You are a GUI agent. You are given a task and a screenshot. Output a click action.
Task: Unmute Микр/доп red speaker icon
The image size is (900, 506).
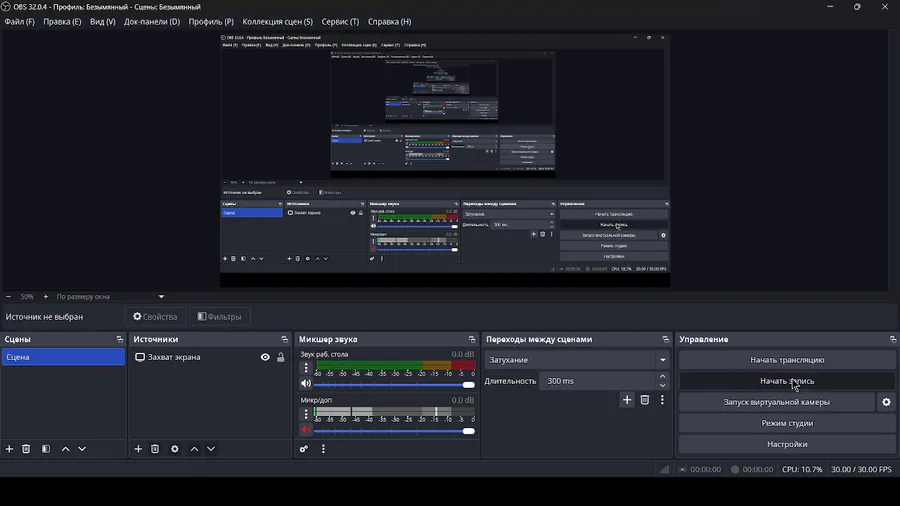(x=306, y=430)
